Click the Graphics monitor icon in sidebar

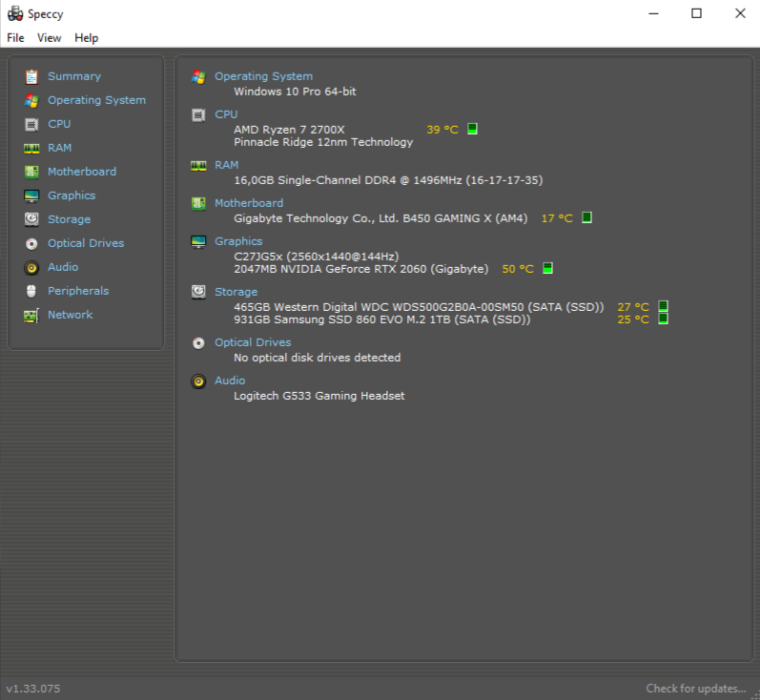(31, 196)
